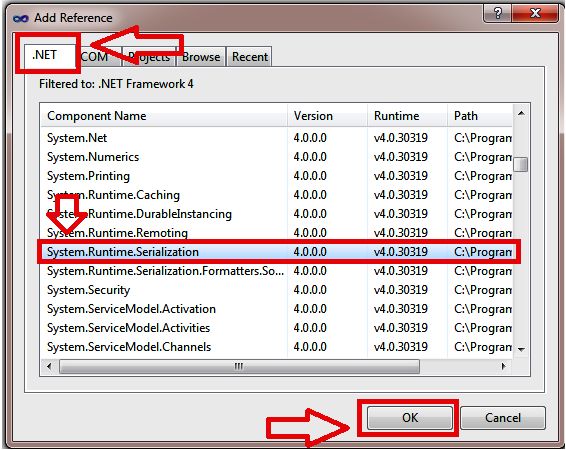Switch to the Recent tab
The image size is (566, 450).
pos(250,57)
